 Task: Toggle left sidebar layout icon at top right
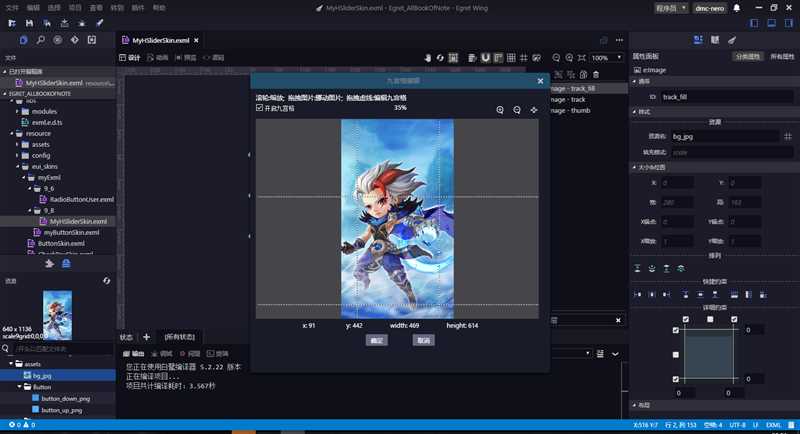point(754,23)
